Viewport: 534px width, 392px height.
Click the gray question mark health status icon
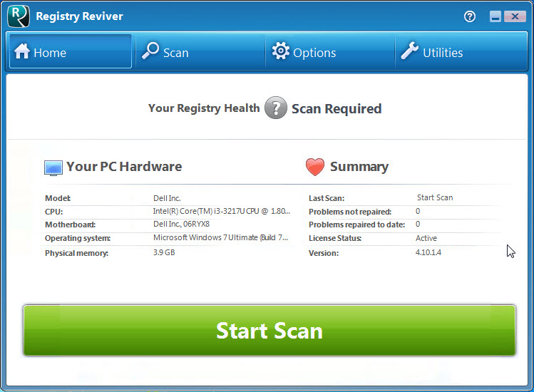275,108
